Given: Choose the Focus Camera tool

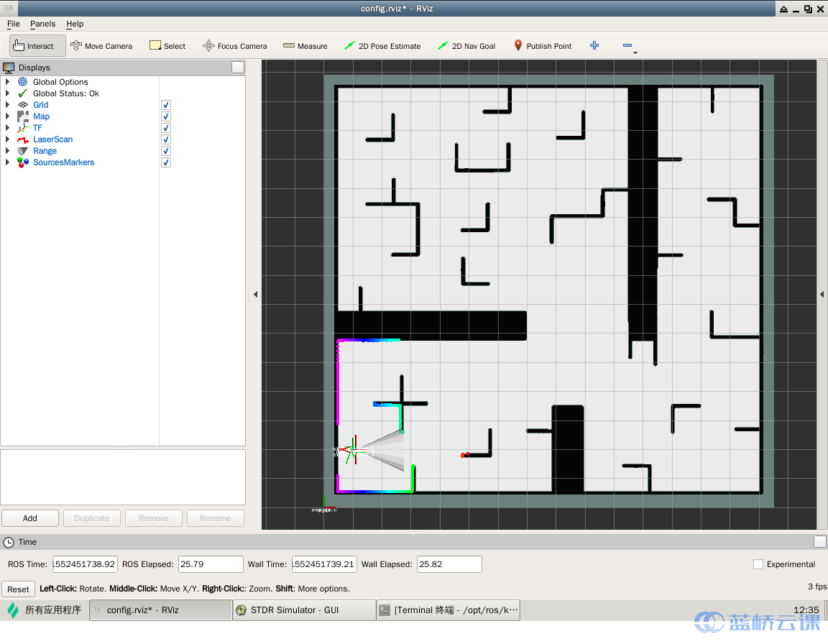Looking at the screenshot, I should (x=234, y=46).
